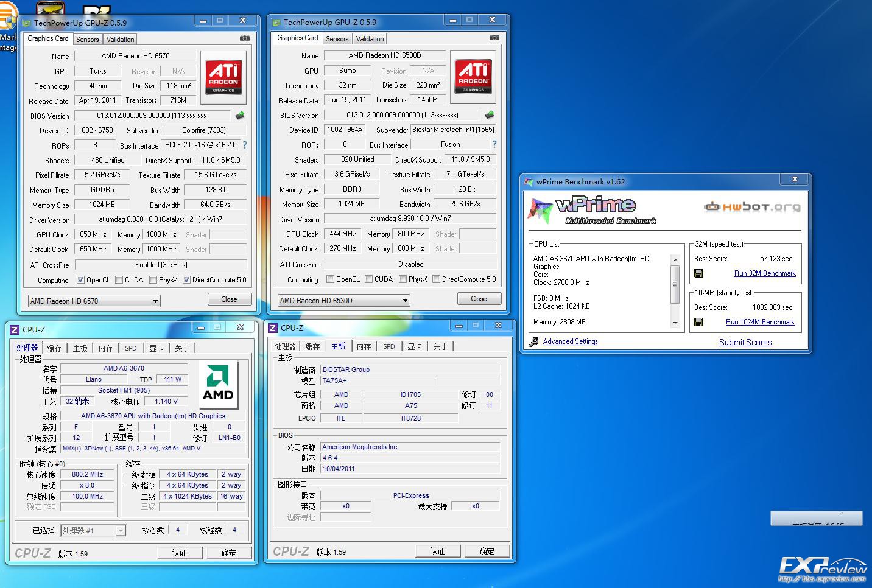The image size is (872, 588).
Task: Click Close button in HD 6530D GPU-Z
Action: click(x=479, y=299)
